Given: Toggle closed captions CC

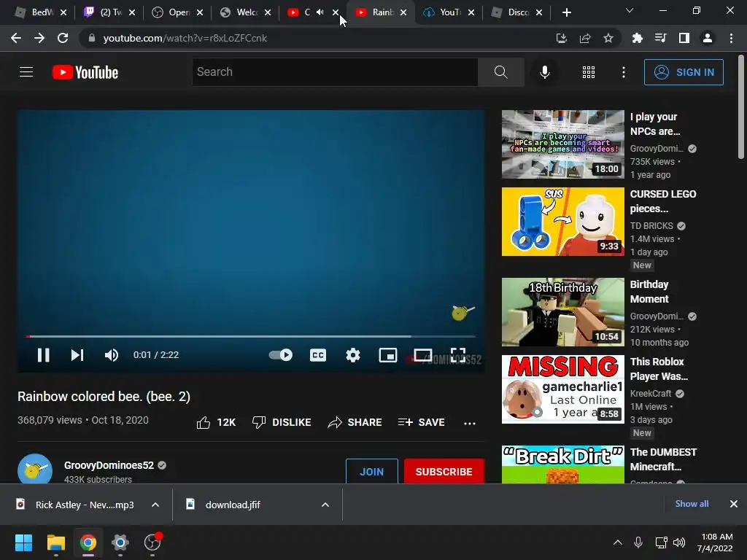Looking at the screenshot, I should click(318, 355).
